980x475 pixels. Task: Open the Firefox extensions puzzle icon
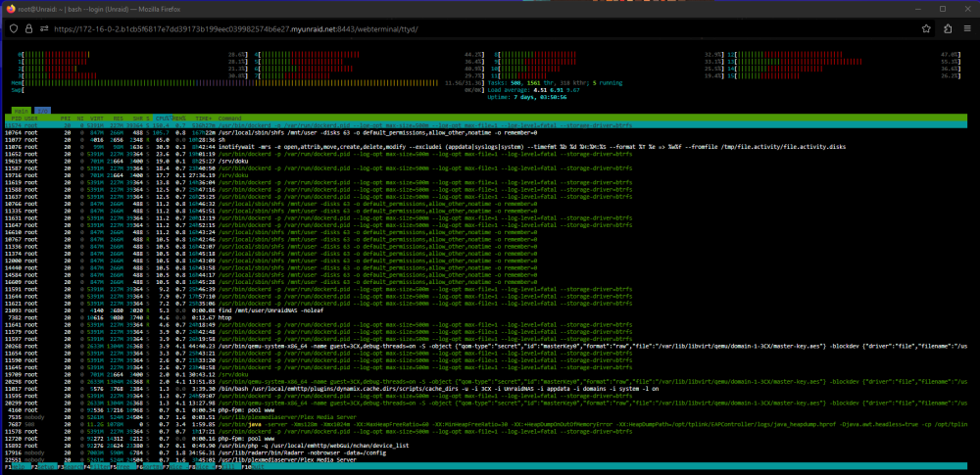(x=948, y=28)
